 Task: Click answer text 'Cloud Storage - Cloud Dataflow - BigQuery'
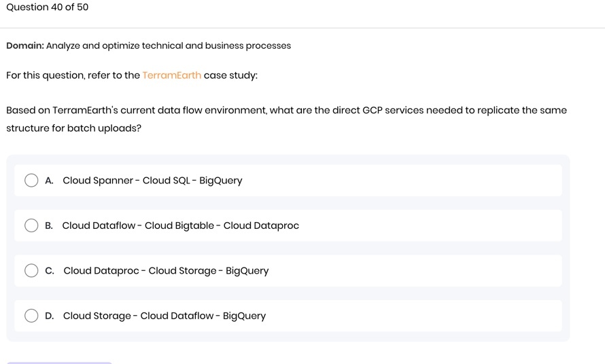pos(165,316)
